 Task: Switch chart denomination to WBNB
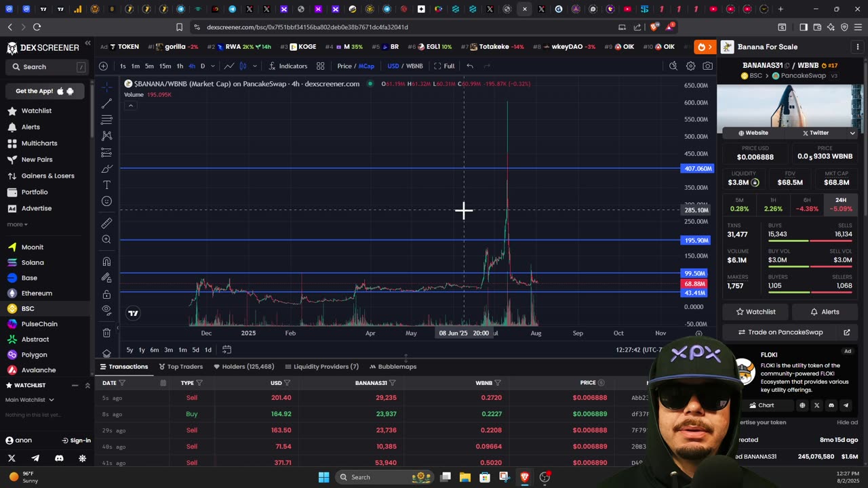(414, 66)
